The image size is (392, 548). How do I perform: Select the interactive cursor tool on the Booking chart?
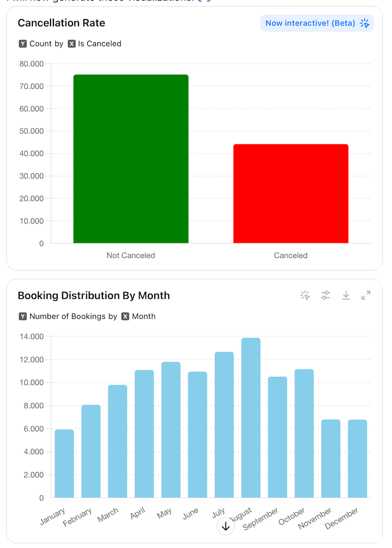[x=305, y=295]
